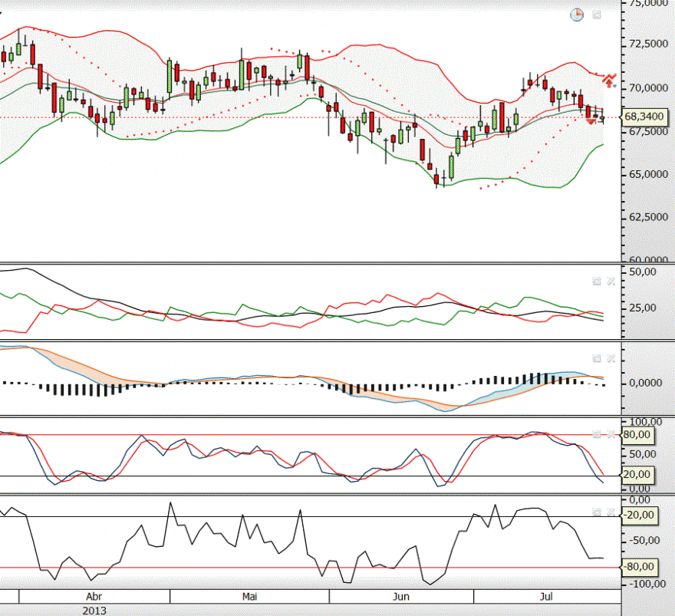The height and width of the screenshot is (616, 675).
Task: Click the 25,00 value on ADX axis
Action: tap(643, 308)
